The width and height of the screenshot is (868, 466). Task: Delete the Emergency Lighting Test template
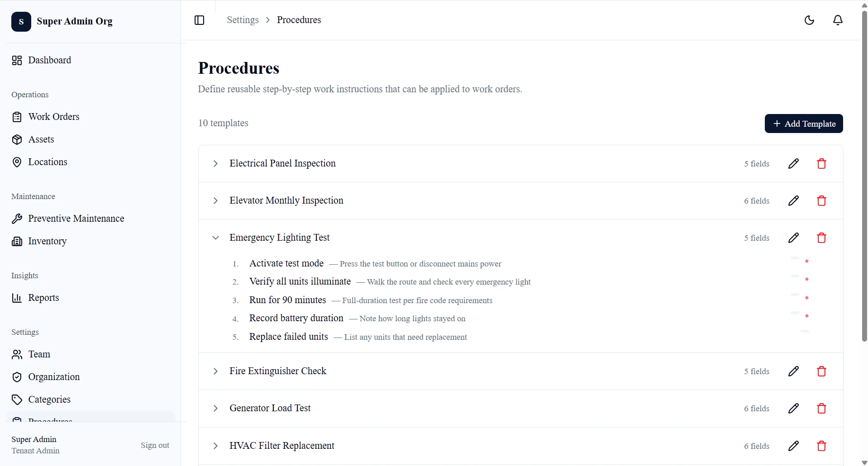[822, 238]
